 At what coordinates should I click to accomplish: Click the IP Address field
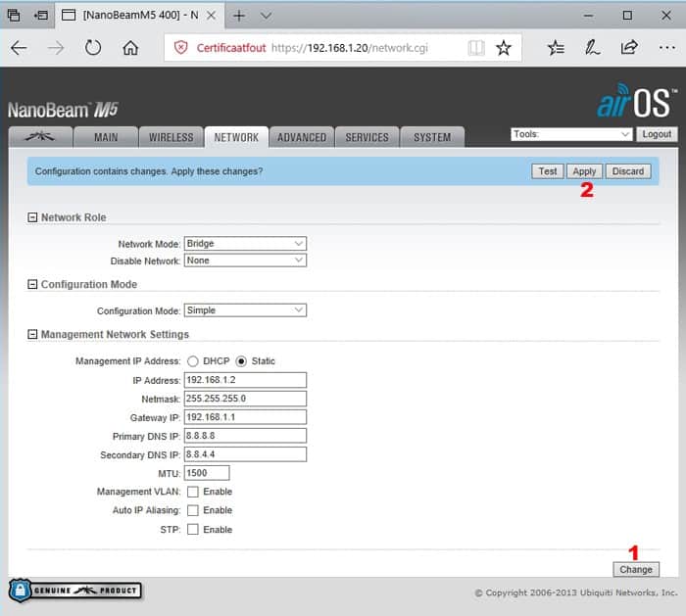(x=245, y=380)
